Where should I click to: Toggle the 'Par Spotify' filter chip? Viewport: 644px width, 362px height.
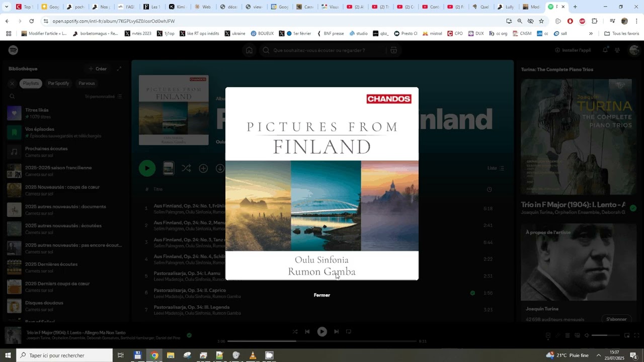click(58, 83)
